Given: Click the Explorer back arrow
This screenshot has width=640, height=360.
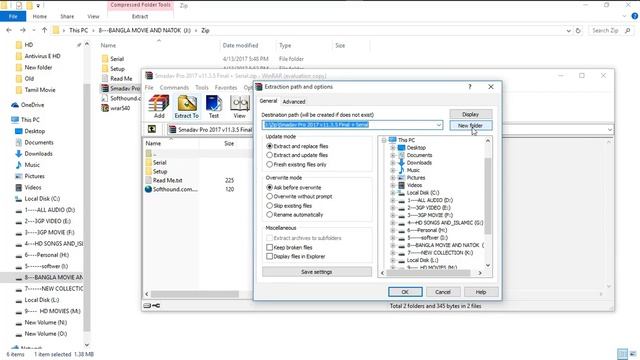Looking at the screenshot, I should [x=9, y=30].
